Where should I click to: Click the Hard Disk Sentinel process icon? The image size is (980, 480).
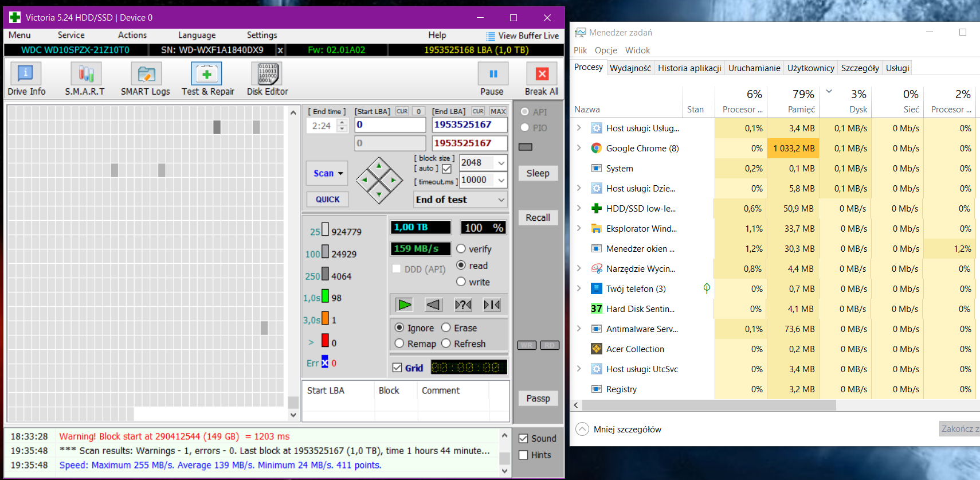[x=597, y=309]
